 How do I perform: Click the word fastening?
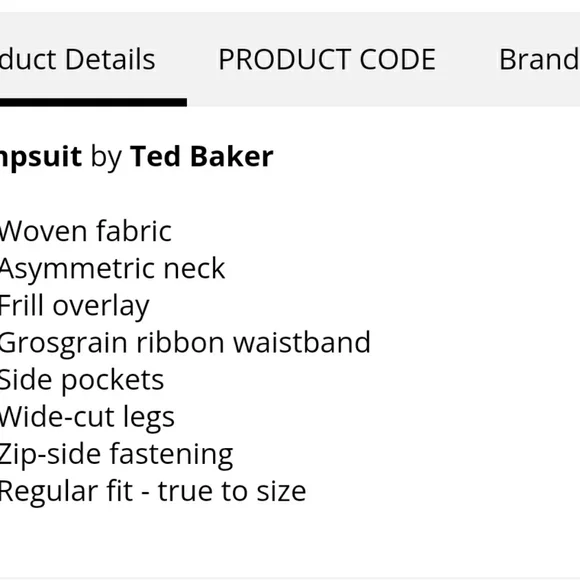[x=172, y=455]
